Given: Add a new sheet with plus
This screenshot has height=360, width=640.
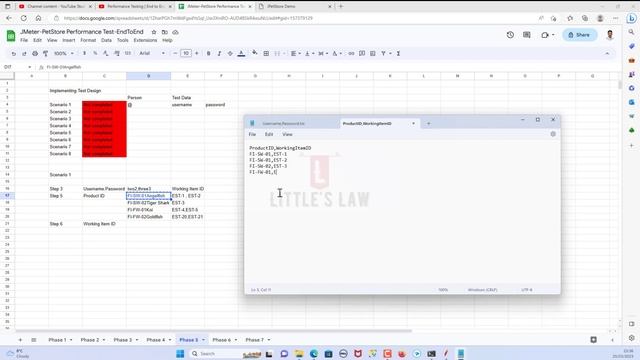Looking at the screenshot, I should [20, 340].
